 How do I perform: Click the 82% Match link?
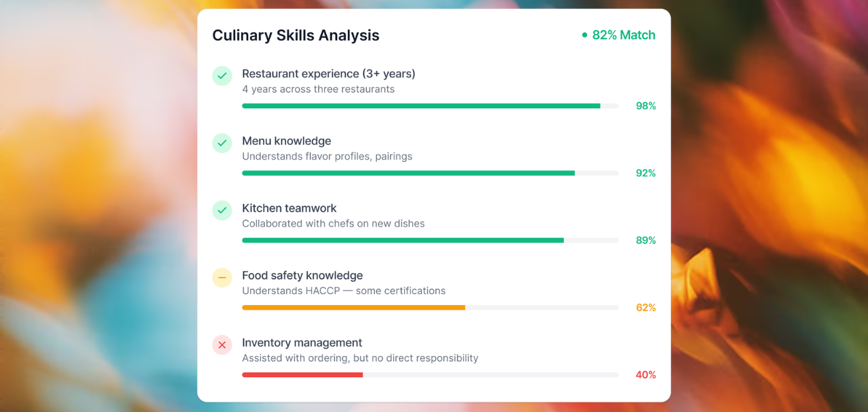[x=623, y=35]
